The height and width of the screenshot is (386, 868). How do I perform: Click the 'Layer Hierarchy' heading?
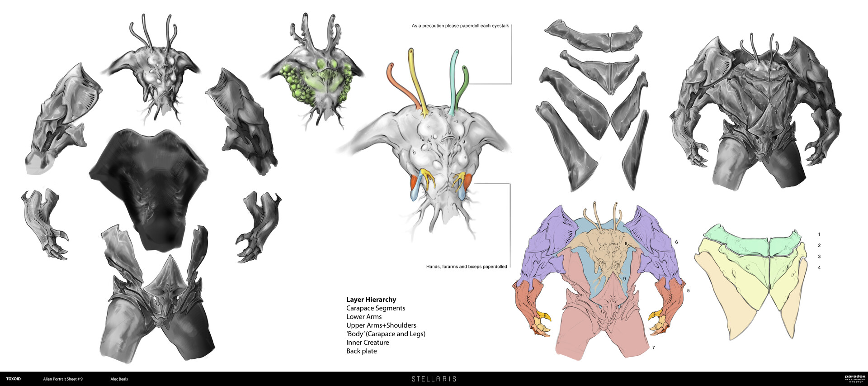(x=371, y=300)
